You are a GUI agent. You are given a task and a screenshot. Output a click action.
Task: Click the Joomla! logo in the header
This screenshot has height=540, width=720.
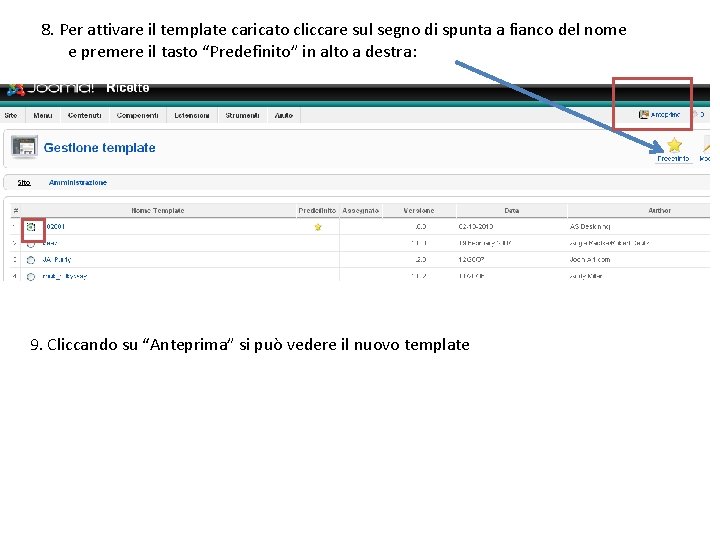(51, 88)
